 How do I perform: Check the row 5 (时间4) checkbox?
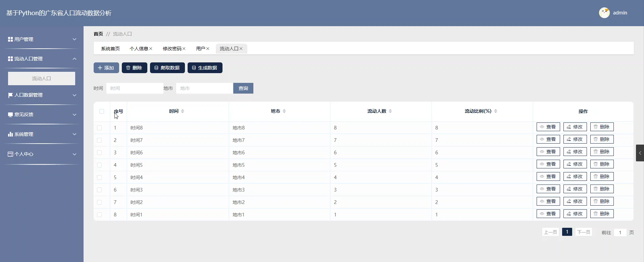coord(99,177)
